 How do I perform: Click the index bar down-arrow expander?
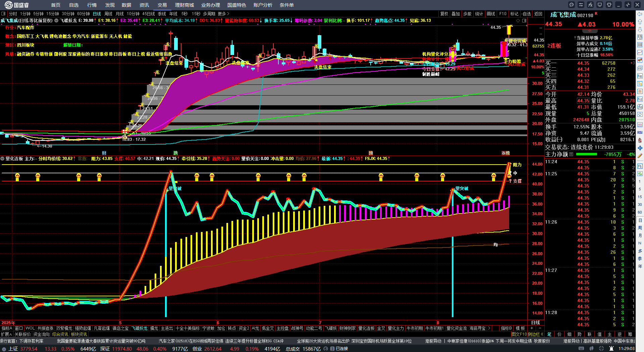(x=4, y=349)
